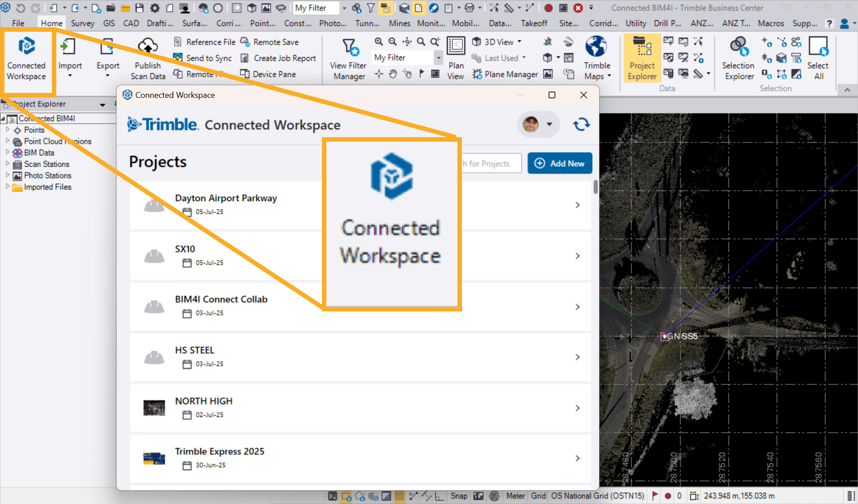Toggle Snap in the status bar
The width and height of the screenshot is (858, 504).
click(459, 496)
